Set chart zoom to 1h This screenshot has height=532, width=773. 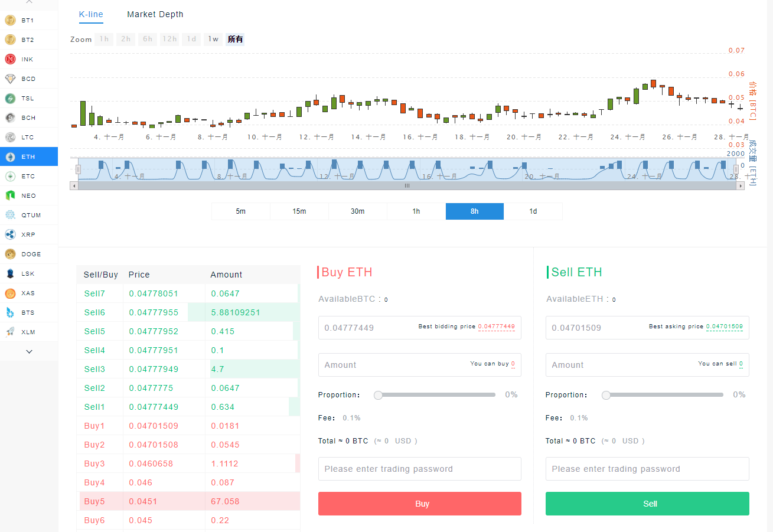pos(104,40)
